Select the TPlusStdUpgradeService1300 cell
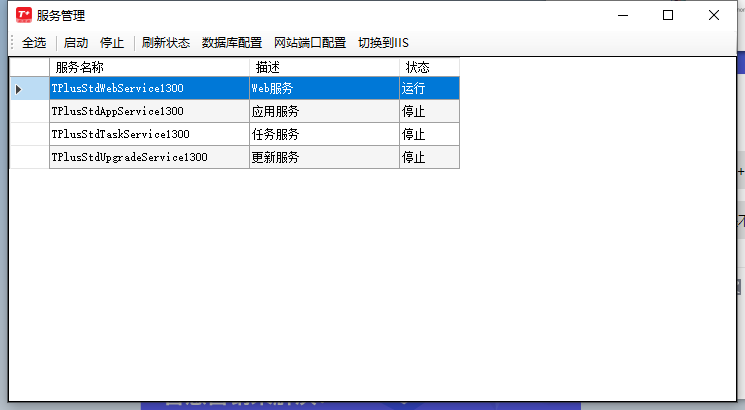Image resolution: width=745 pixels, height=410 pixels. coord(149,157)
